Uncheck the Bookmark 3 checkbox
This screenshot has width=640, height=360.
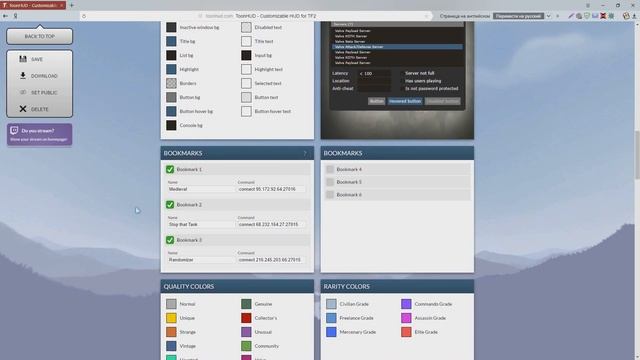pyautogui.click(x=170, y=240)
